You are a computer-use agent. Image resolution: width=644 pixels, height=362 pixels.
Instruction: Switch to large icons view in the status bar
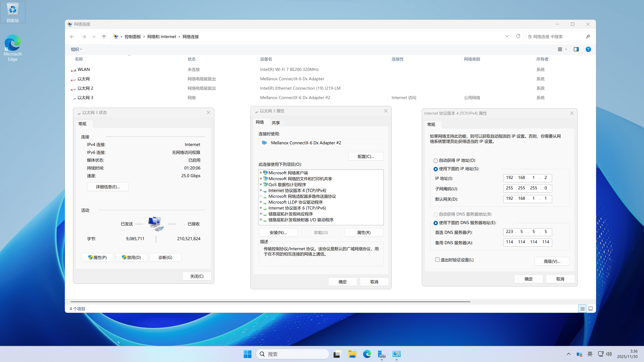(x=590, y=309)
